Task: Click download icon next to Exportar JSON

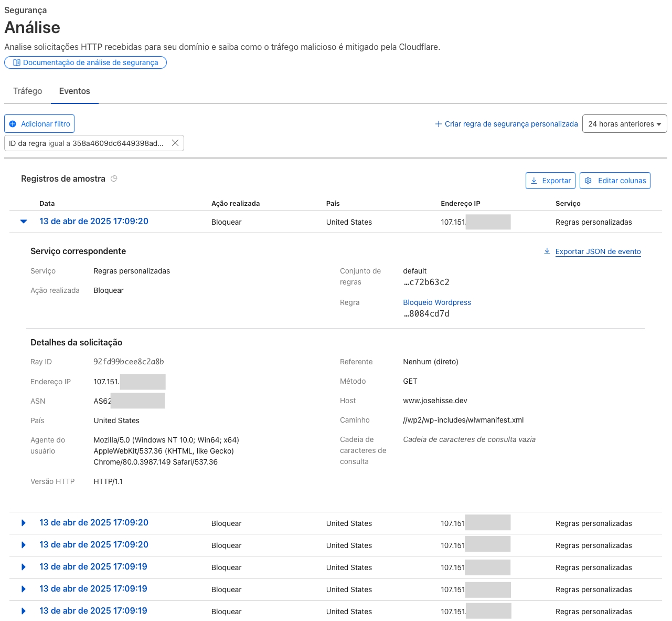Action: (547, 251)
